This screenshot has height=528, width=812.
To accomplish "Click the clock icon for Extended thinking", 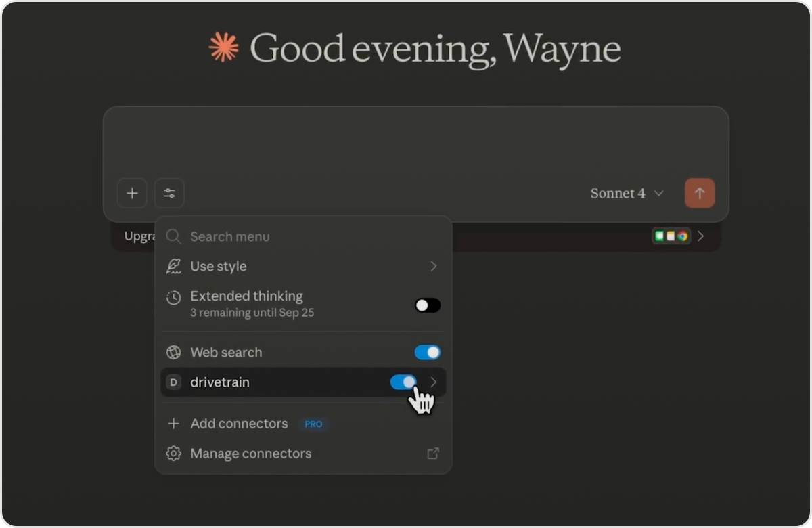I will pos(174,297).
